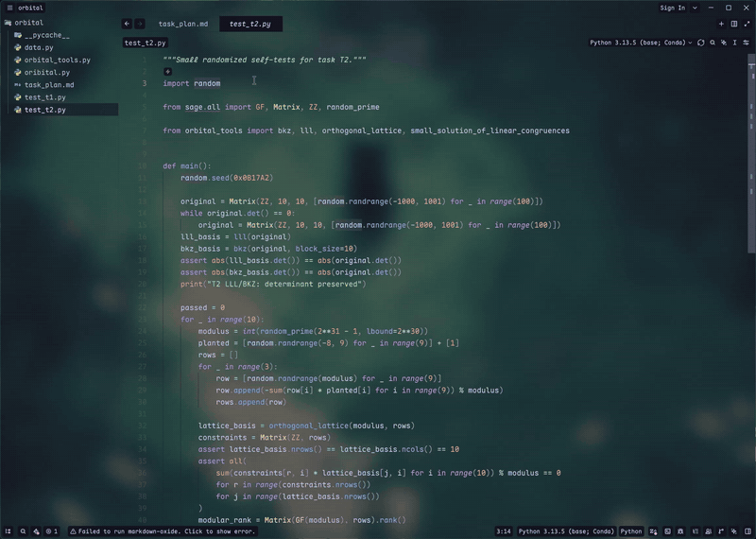The height and width of the screenshot is (539, 756).
Task: Open edit prediction menu in status bar
Action: click(x=653, y=531)
